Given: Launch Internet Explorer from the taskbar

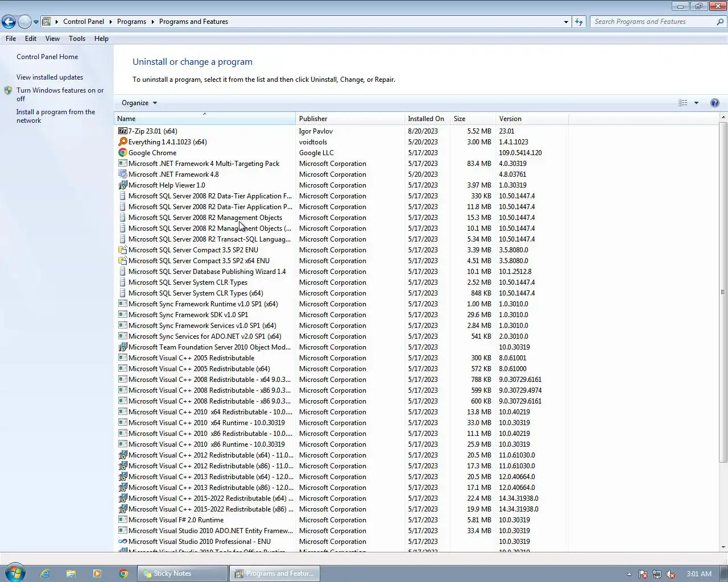Looking at the screenshot, I should pos(45,573).
